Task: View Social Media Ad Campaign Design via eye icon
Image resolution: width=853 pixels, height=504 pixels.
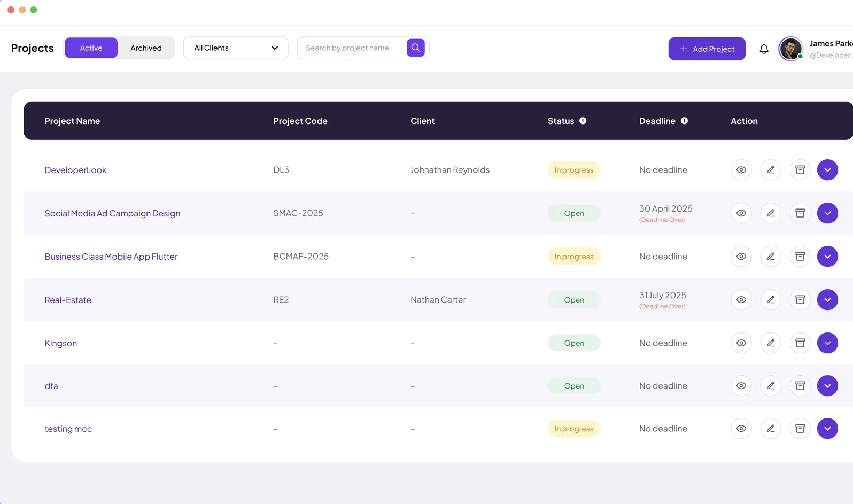Action: click(741, 213)
